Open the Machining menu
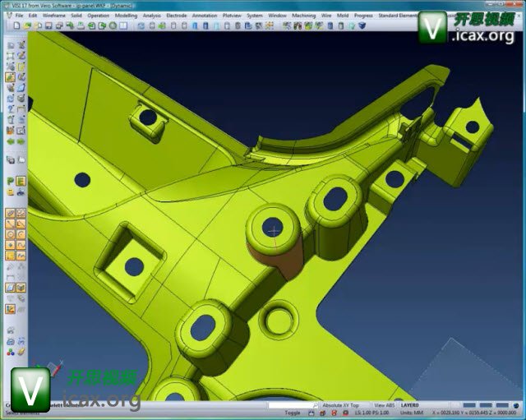 point(303,16)
